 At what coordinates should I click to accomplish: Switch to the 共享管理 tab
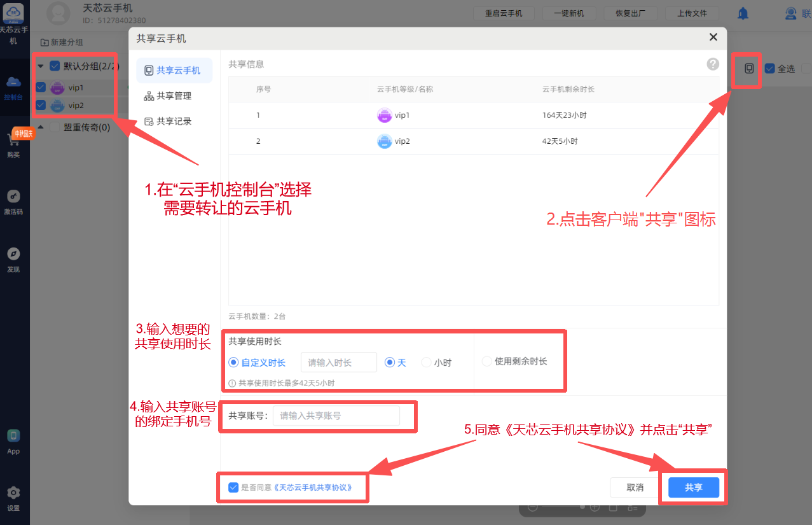tap(174, 96)
